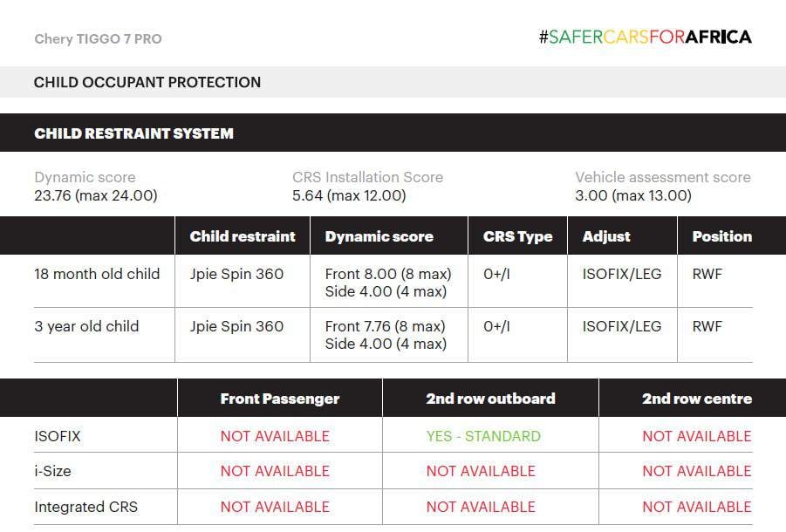Click the Chery TIGGO 7 PRO title

pos(98,38)
